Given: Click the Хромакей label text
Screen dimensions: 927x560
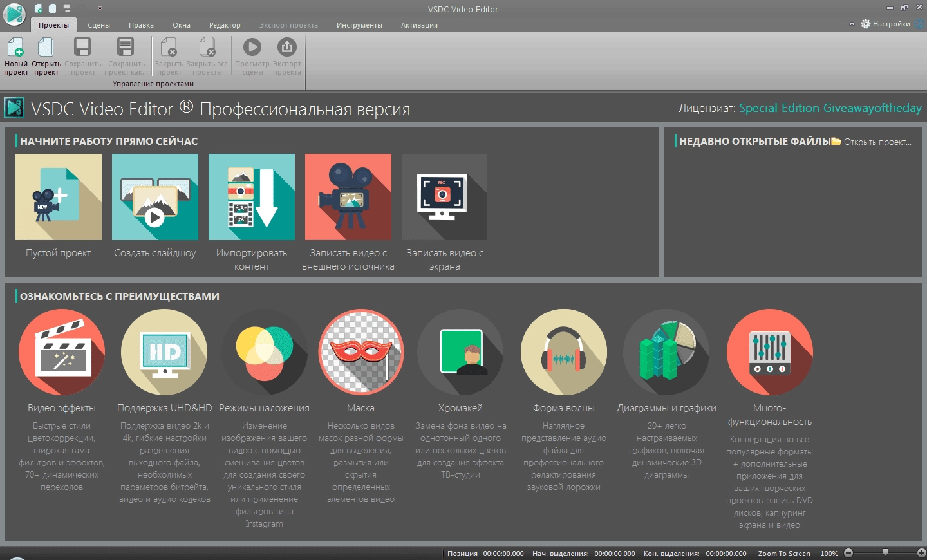Looking at the screenshot, I should [460, 408].
